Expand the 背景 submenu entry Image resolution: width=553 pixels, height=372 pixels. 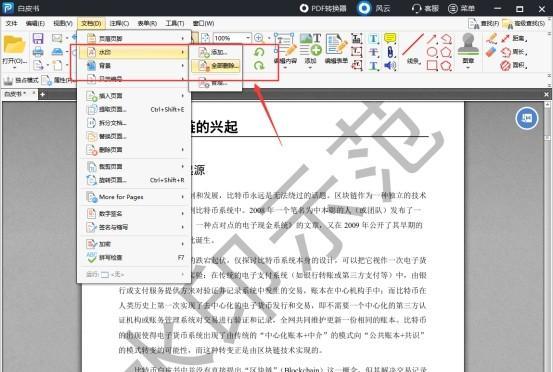tap(134, 66)
